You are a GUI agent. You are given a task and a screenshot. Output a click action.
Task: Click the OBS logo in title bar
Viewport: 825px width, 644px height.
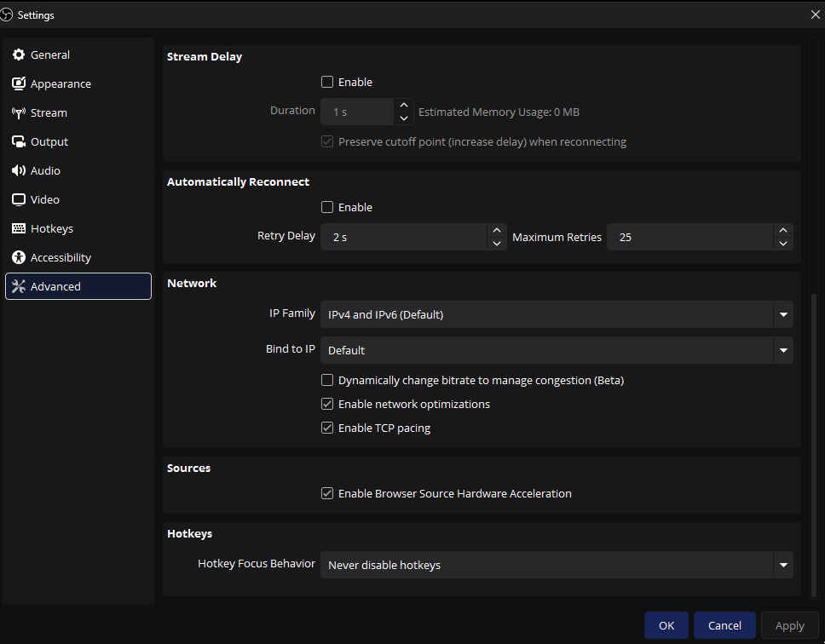point(6,14)
